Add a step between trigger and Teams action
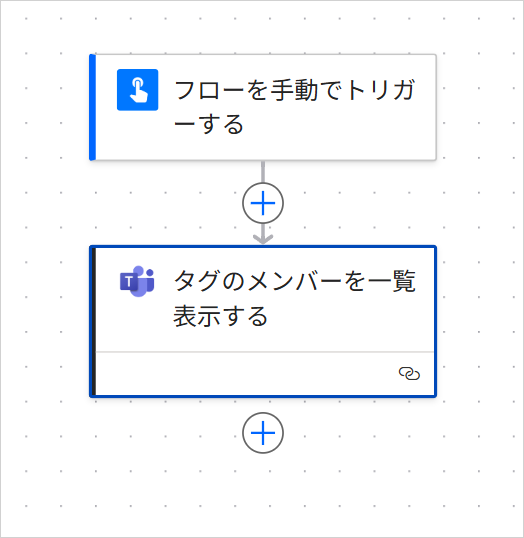This screenshot has width=524, height=538. (263, 203)
